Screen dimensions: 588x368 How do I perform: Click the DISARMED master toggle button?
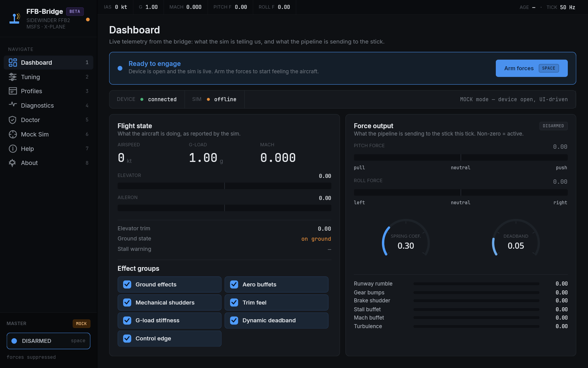48,341
